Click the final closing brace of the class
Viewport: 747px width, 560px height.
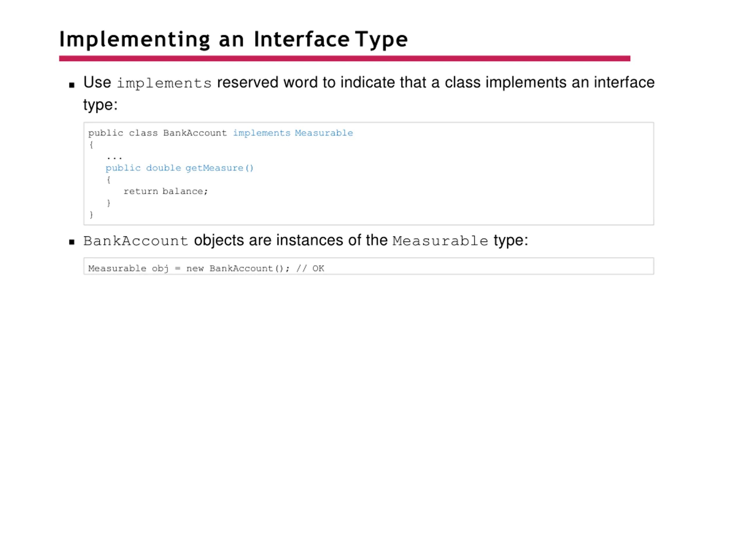pos(91,215)
